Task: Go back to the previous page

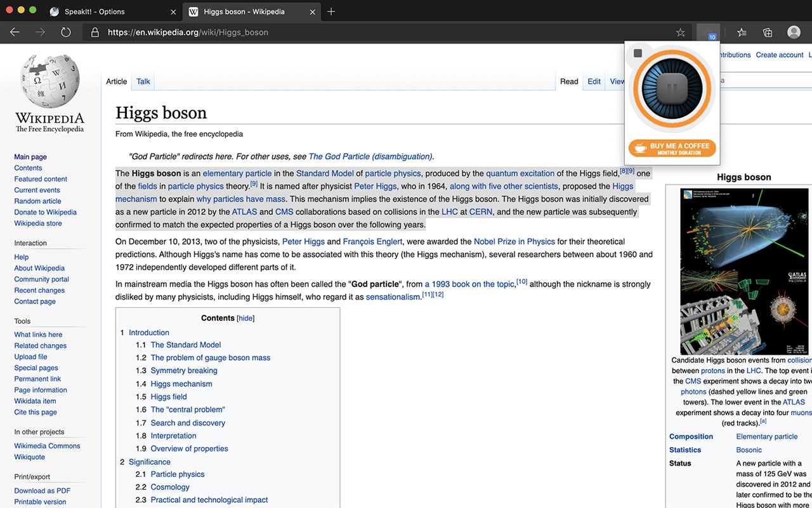Action: click(15, 32)
